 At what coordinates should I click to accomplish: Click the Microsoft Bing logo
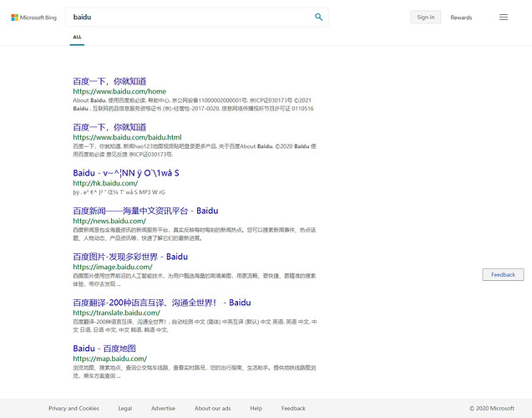coord(34,18)
